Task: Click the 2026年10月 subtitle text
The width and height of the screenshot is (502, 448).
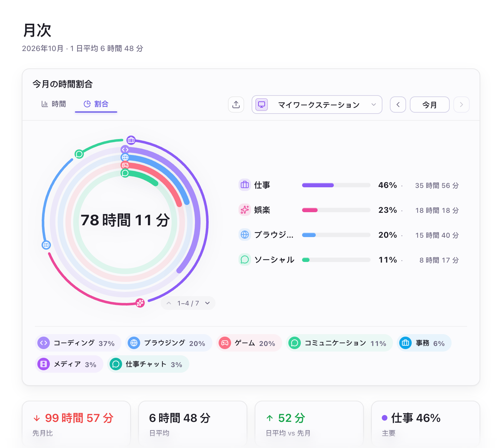Action: point(43,49)
